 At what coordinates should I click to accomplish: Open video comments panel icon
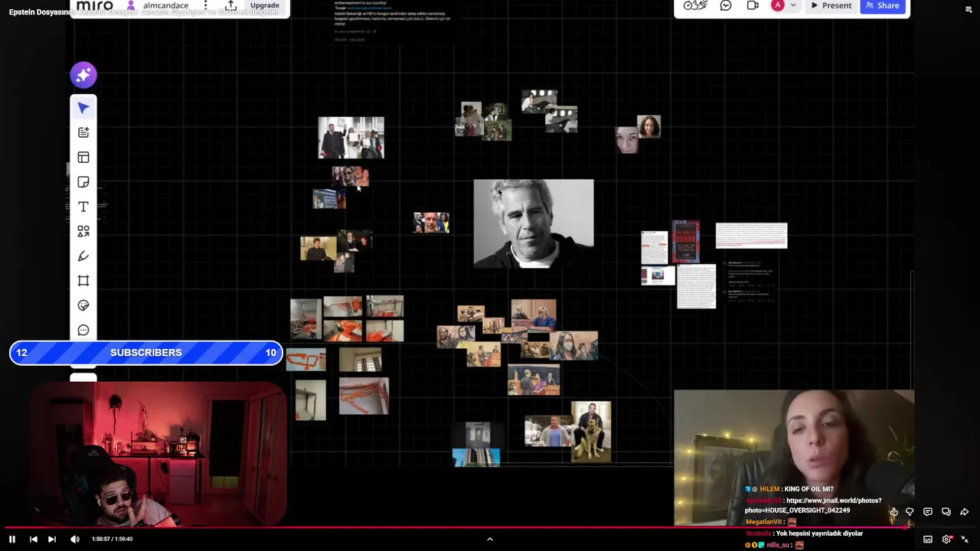coord(928,512)
